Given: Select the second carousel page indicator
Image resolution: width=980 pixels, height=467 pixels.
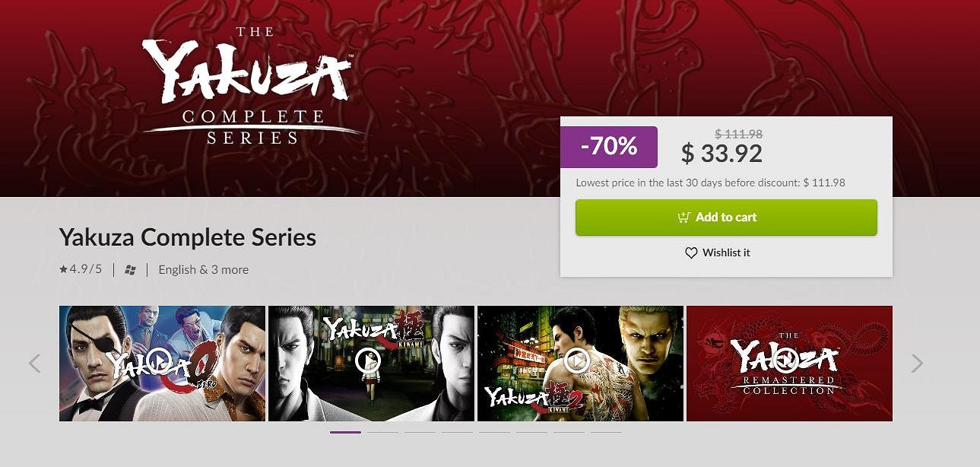Looking at the screenshot, I should (382, 432).
